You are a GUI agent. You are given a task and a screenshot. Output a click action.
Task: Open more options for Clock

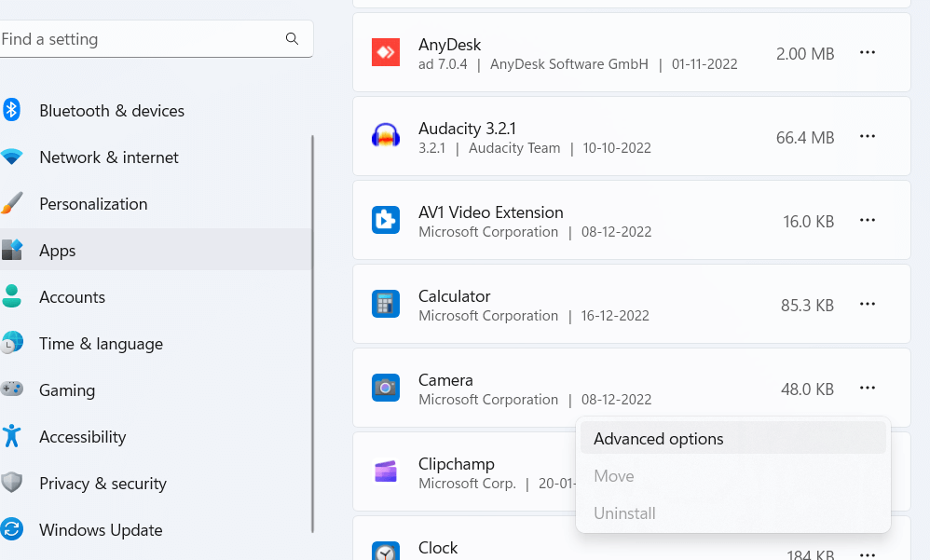click(x=868, y=554)
